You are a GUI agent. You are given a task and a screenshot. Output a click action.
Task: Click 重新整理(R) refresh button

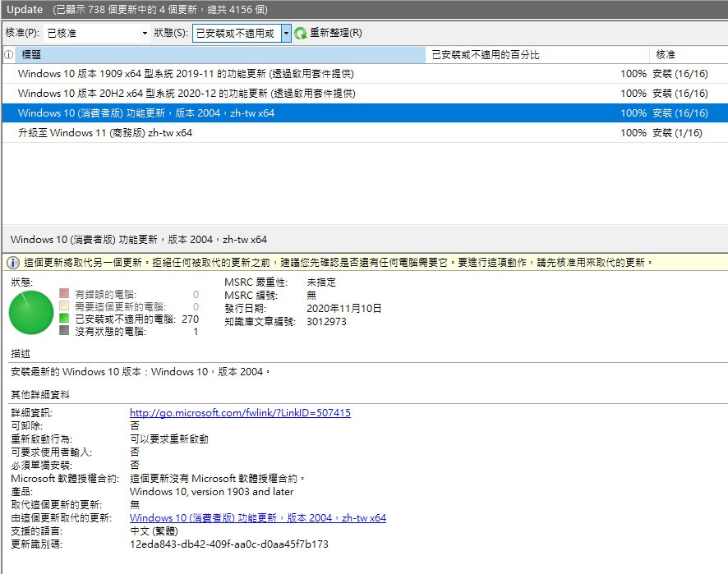pos(328,33)
